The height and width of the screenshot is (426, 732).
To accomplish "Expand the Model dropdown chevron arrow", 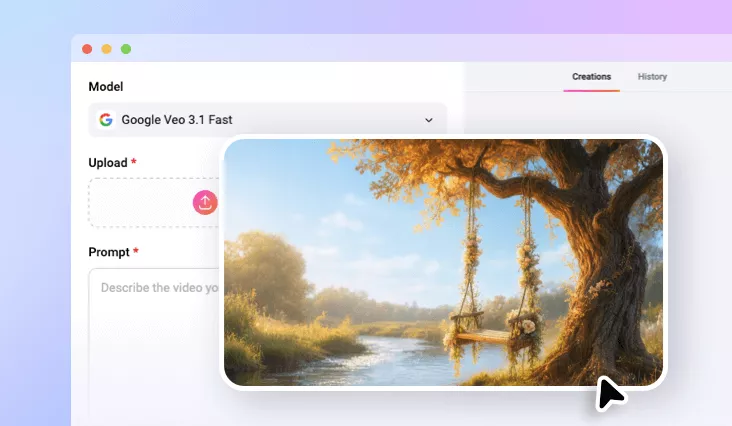I will coord(429,120).
